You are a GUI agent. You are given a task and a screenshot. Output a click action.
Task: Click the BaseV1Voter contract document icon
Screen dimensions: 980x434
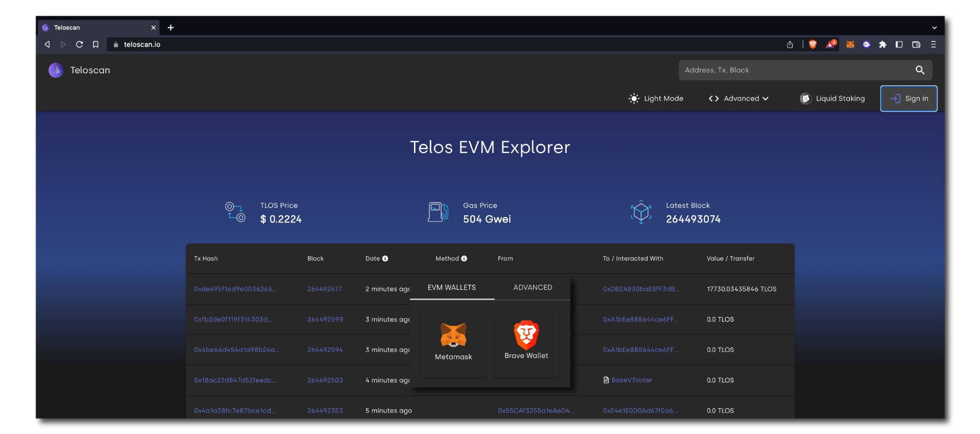pyautogui.click(x=606, y=380)
